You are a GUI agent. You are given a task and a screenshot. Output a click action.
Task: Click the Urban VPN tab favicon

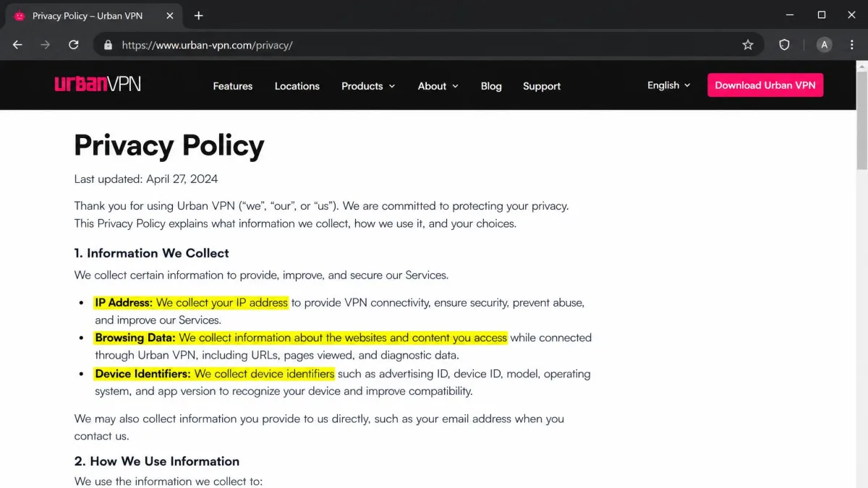pos(20,16)
